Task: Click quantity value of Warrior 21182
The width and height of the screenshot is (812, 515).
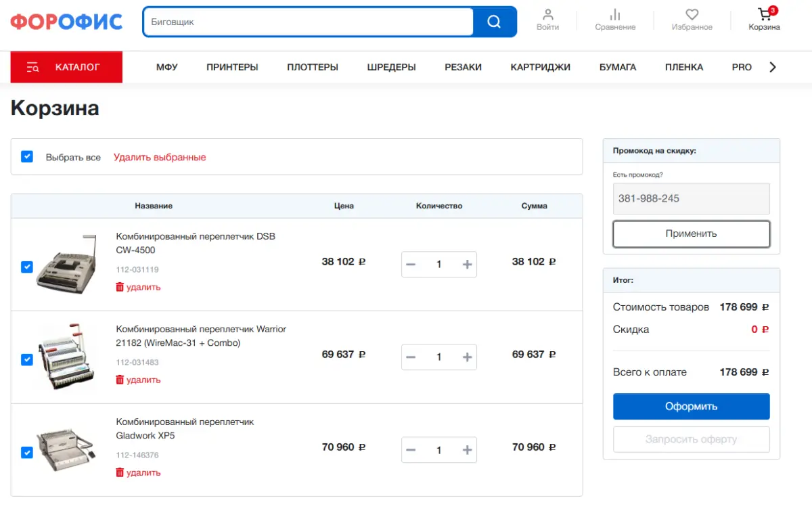Action: (x=438, y=357)
